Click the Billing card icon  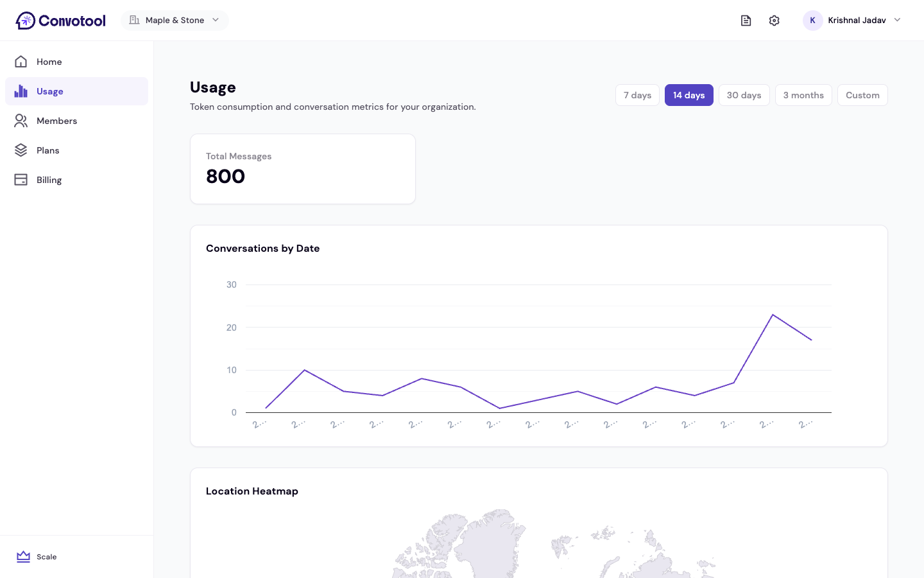21,180
